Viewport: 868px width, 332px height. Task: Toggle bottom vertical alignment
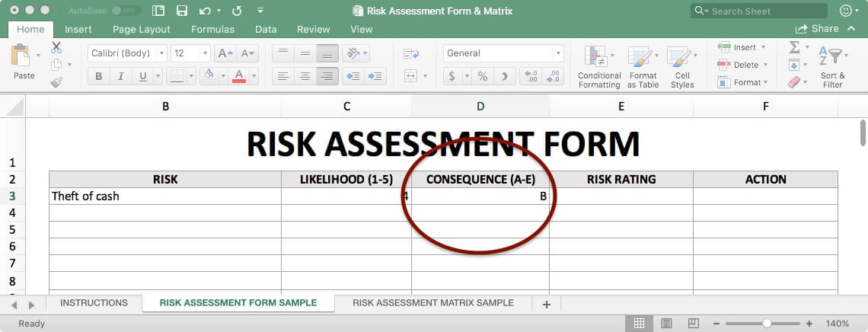click(x=327, y=53)
